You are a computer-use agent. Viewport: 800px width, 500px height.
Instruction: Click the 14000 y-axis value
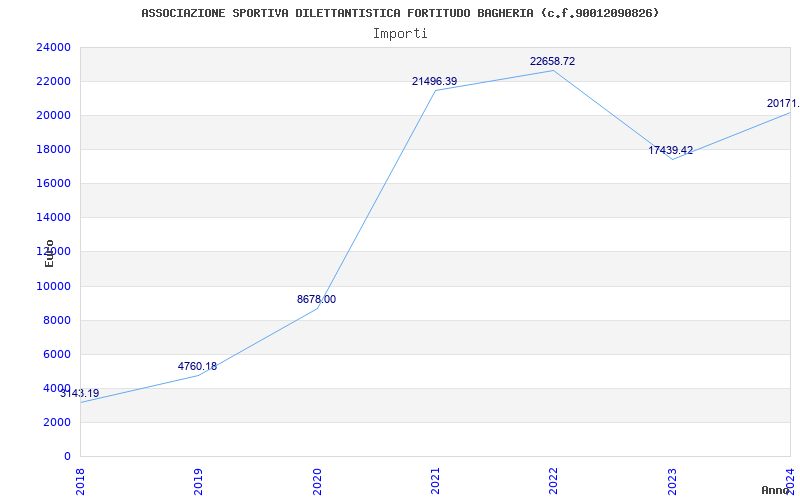point(53,218)
